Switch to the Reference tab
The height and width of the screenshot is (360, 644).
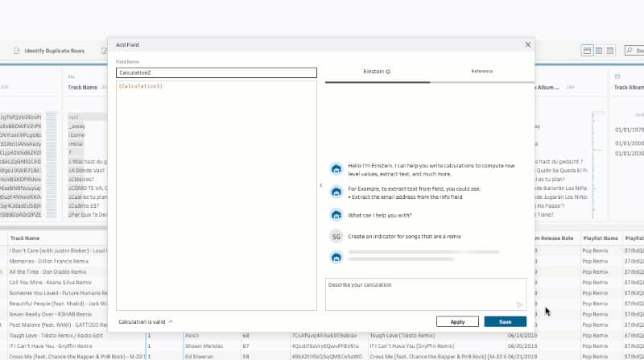coord(481,72)
